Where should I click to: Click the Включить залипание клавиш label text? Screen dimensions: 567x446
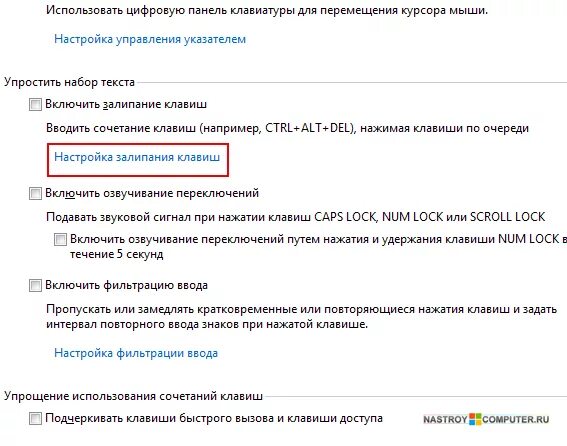click(126, 105)
